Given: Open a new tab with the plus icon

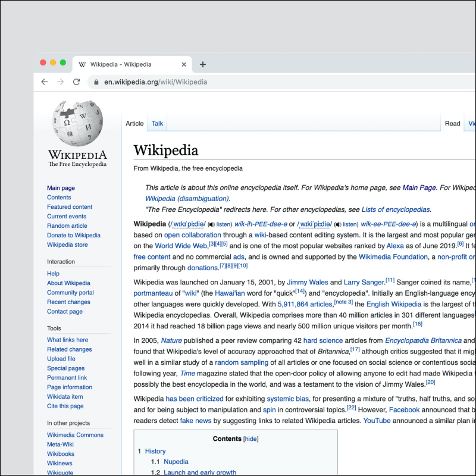Looking at the screenshot, I should (x=203, y=64).
